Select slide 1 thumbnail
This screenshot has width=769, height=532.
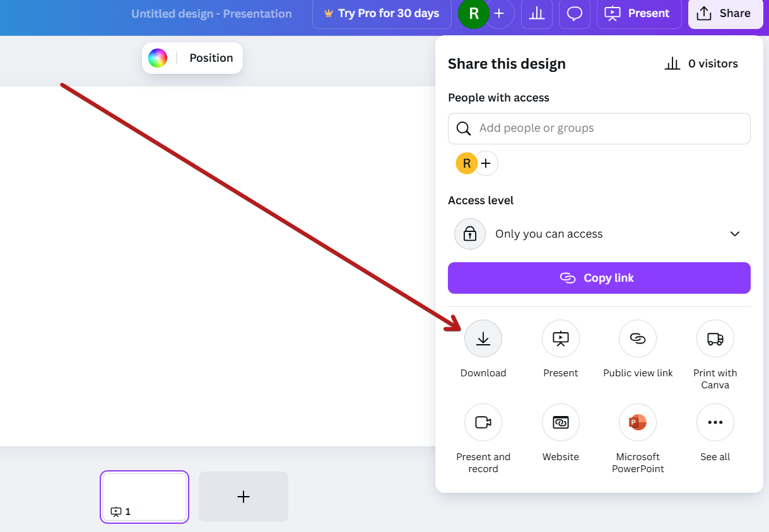tap(144, 496)
